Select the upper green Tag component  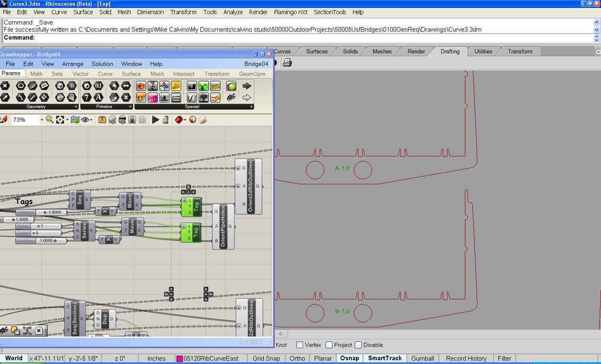point(196,207)
